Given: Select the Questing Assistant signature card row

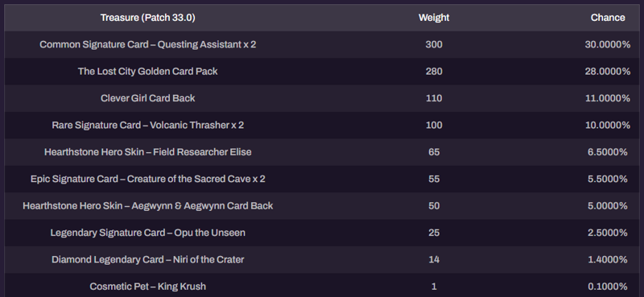Looking at the screenshot, I should pos(322,44).
